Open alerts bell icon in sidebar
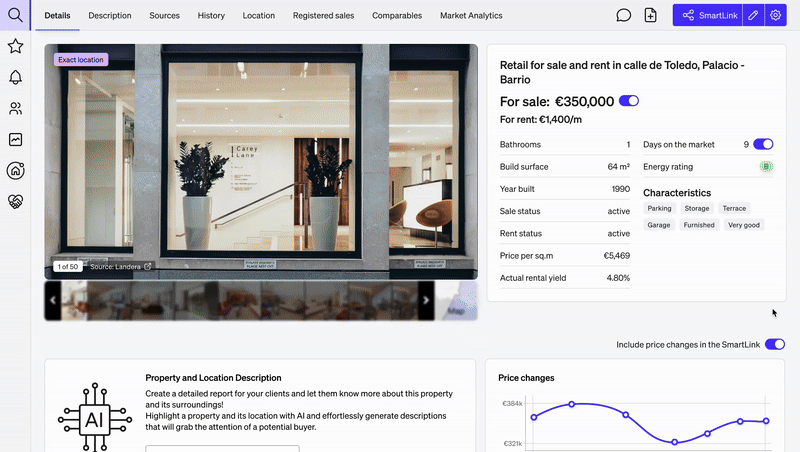Screen dimensions: 800x452 (x=15, y=78)
